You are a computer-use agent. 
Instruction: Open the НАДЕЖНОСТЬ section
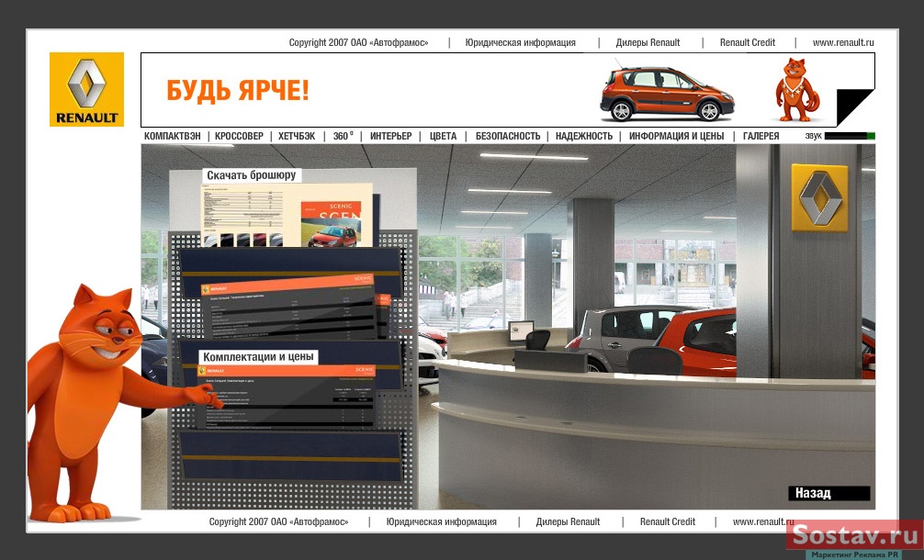pyautogui.click(x=584, y=136)
